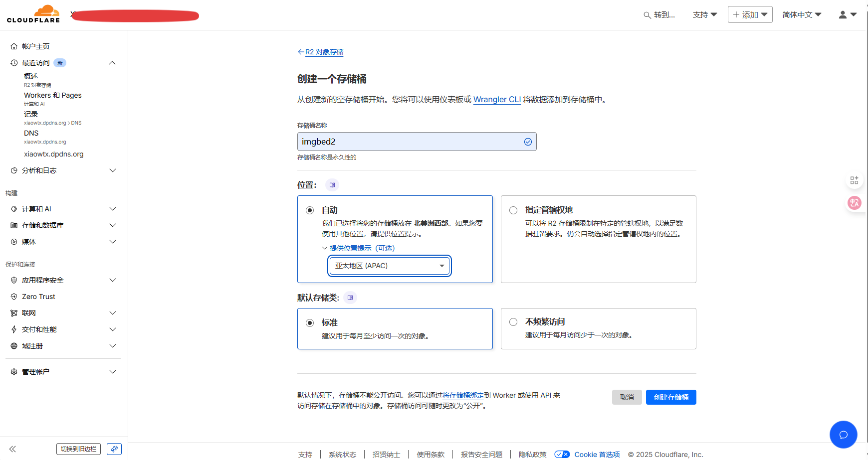Open the Wrangler CLI link
Image resolution: width=868 pixels, height=460 pixels.
(497, 100)
